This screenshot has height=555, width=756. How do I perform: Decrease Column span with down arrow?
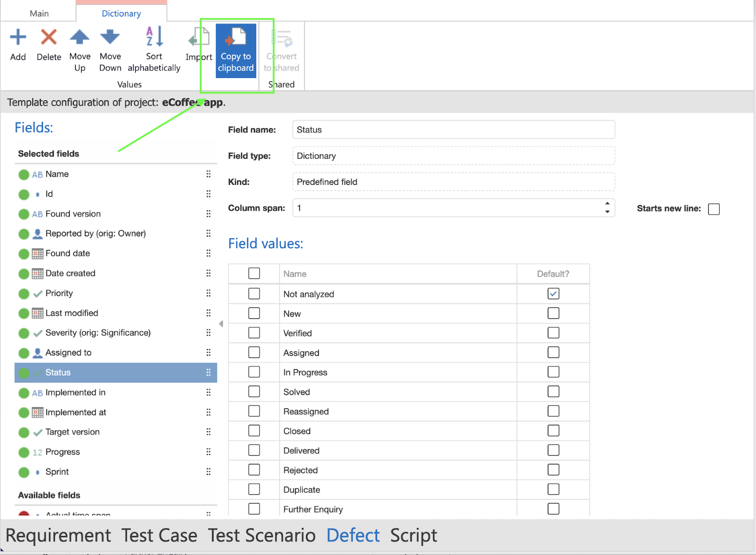[x=607, y=212]
